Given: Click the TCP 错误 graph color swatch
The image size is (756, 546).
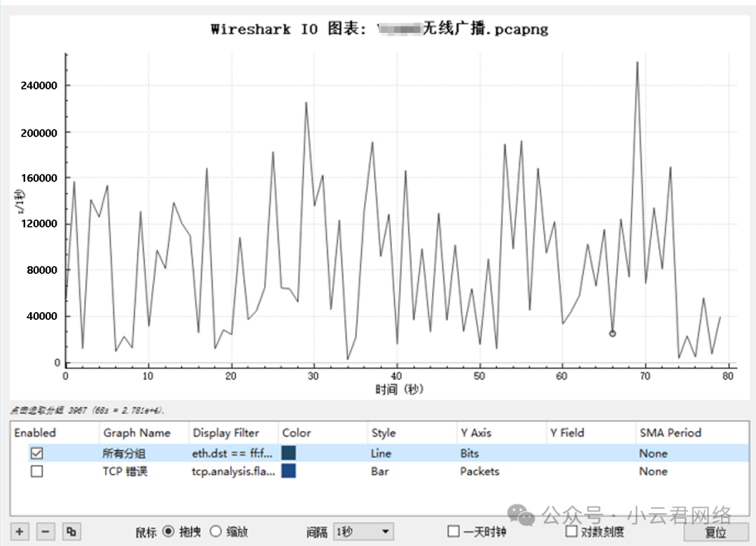Looking at the screenshot, I should pyautogui.click(x=288, y=472).
